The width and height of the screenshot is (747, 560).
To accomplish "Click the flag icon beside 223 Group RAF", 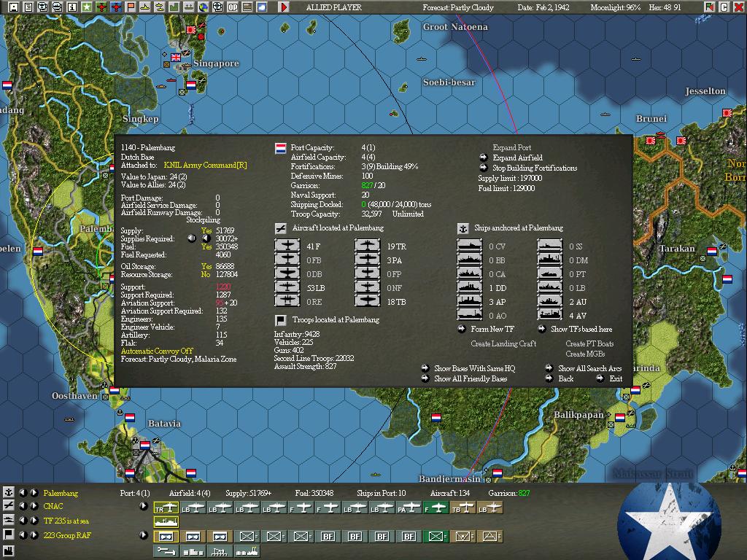I will click(x=8, y=534).
